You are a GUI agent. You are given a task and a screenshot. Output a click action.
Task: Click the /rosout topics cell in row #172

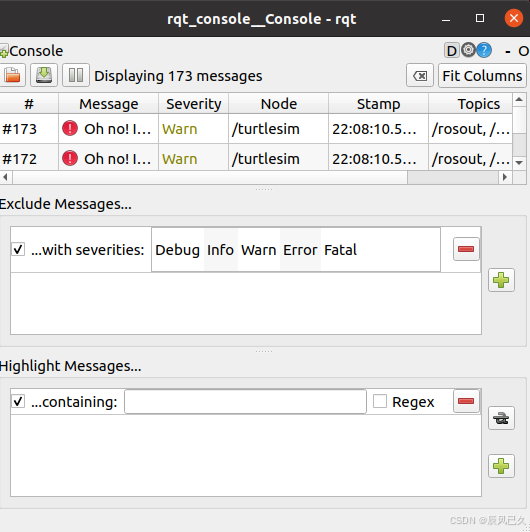[470, 157]
